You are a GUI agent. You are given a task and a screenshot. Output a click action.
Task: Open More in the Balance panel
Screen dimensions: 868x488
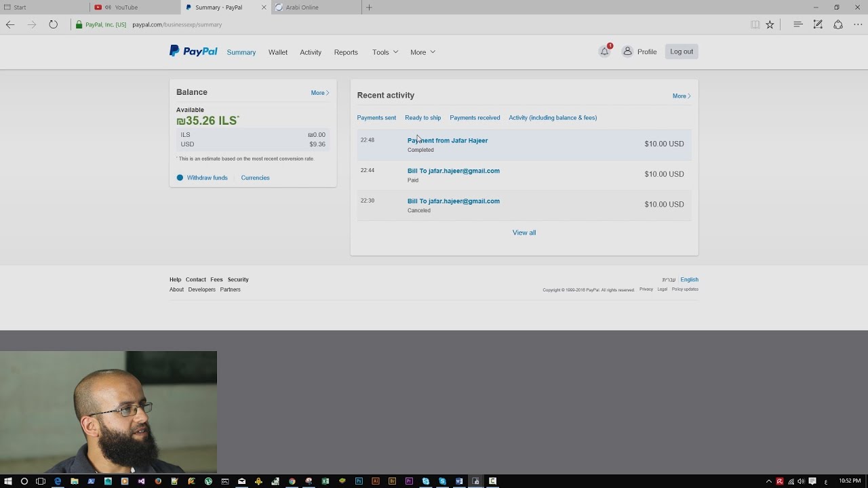(x=320, y=93)
